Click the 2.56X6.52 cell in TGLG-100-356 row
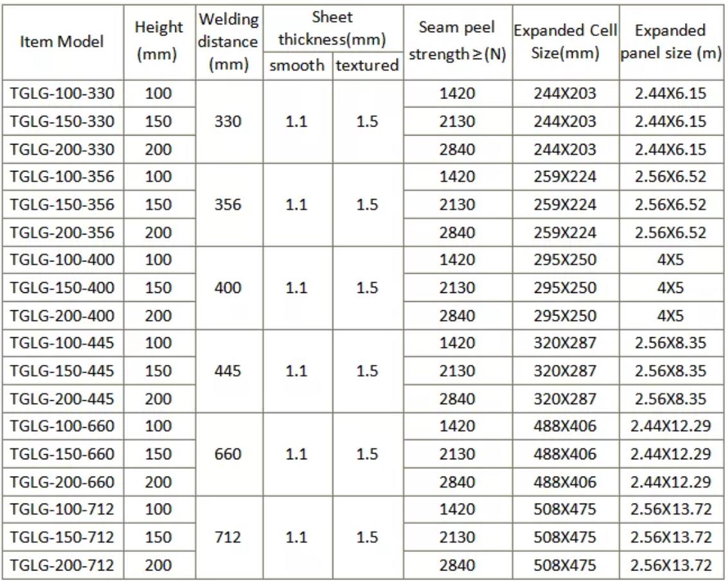Screen dimensions: 728x582 [x=672, y=177]
